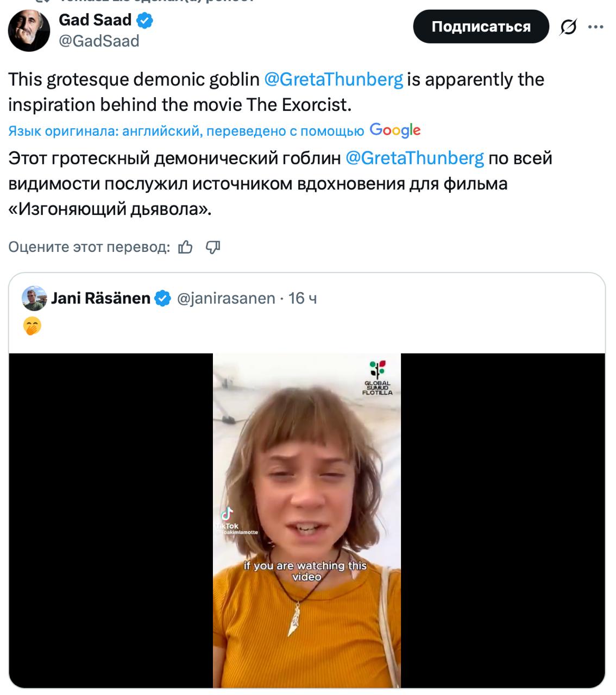Open Jani Räsänen's small avatar

[34, 298]
